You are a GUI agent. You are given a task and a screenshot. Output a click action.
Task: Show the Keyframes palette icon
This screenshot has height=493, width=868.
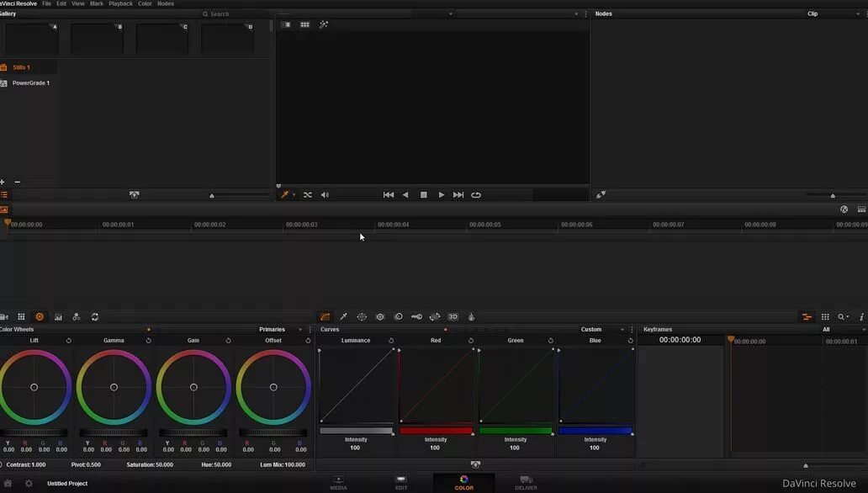coord(807,317)
